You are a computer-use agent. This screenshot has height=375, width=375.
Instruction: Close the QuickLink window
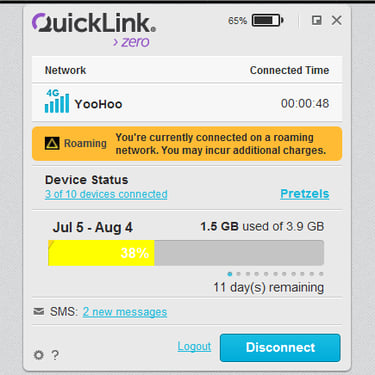click(337, 21)
